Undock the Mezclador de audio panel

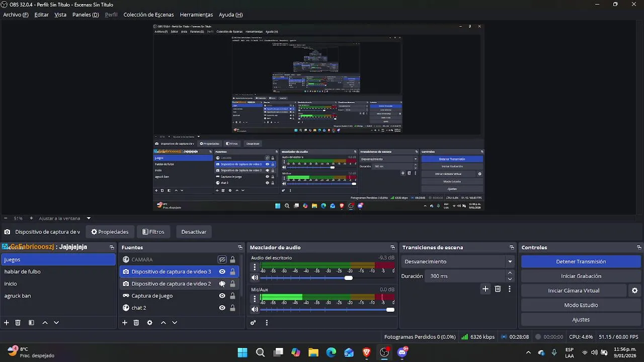click(x=393, y=247)
